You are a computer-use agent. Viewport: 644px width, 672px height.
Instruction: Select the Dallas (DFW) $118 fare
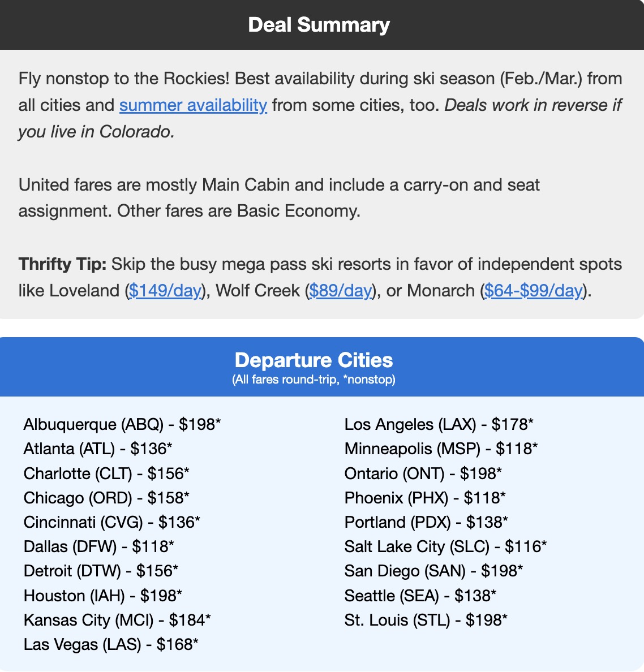pos(99,546)
